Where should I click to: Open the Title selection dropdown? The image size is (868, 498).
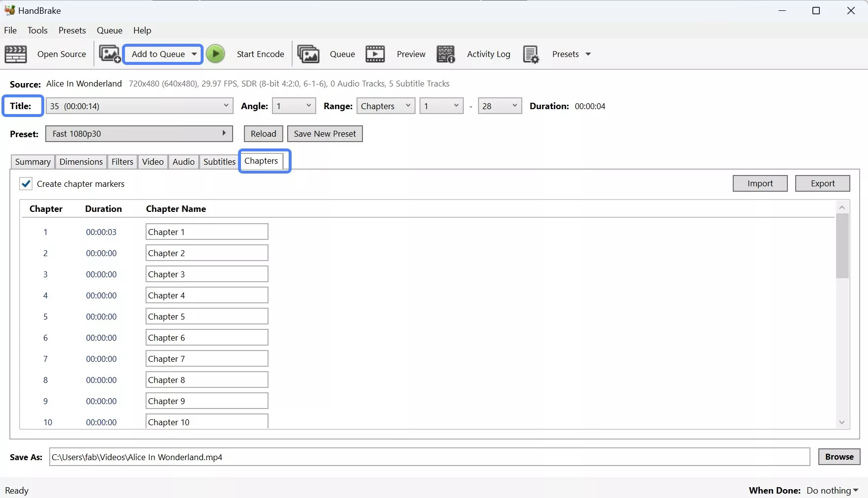tap(139, 106)
